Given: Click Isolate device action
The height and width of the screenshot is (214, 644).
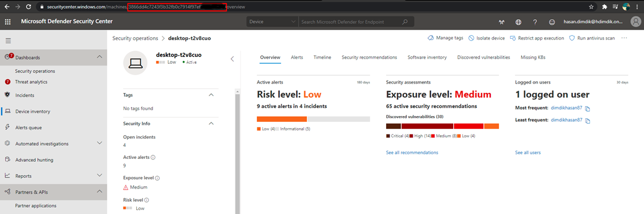Looking at the screenshot, I should 487,38.
